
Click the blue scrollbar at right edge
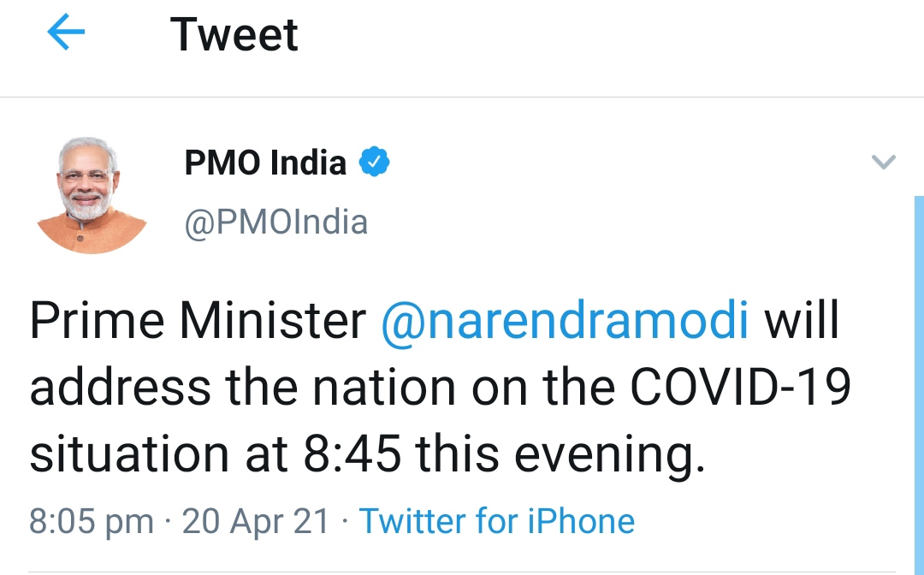[x=919, y=385]
